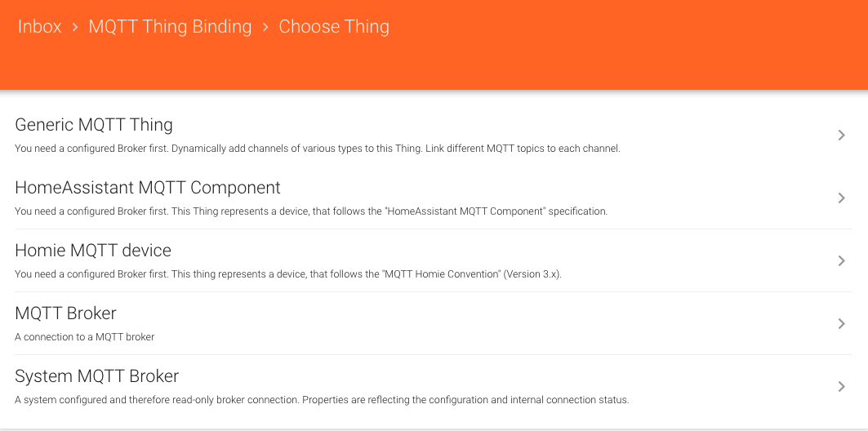Click the breadcrumb separator arrow before Choose Thing
This screenshot has height=431, width=868.
pyautogui.click(x=265, y=27)
